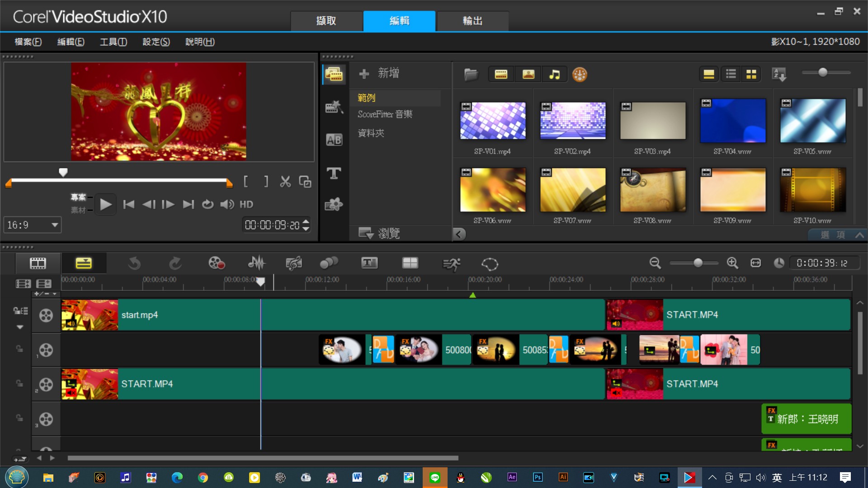The height and width of the screenshot is (488, 868).
Task: Toggle Repeat playback
Action: click(208, 205)
